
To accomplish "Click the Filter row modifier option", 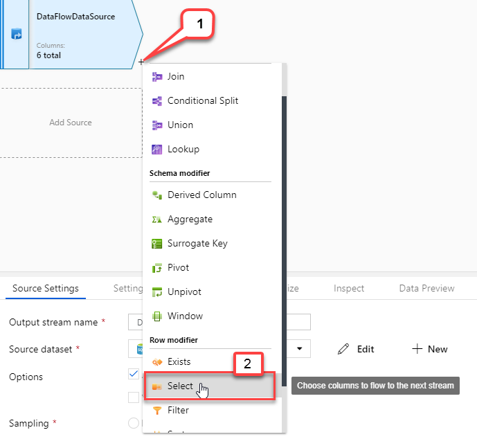I will (x=178, y=411).
